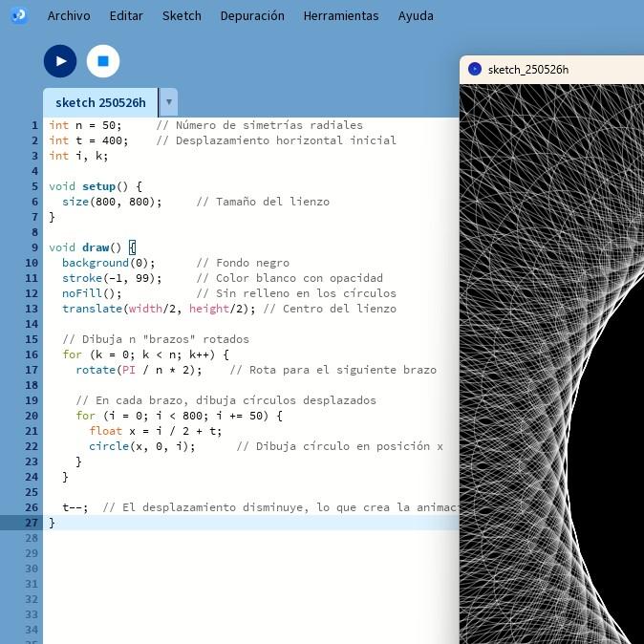Click the 'for (k = 0; k < n; k++)' line
644x644 pixels.
146,354
